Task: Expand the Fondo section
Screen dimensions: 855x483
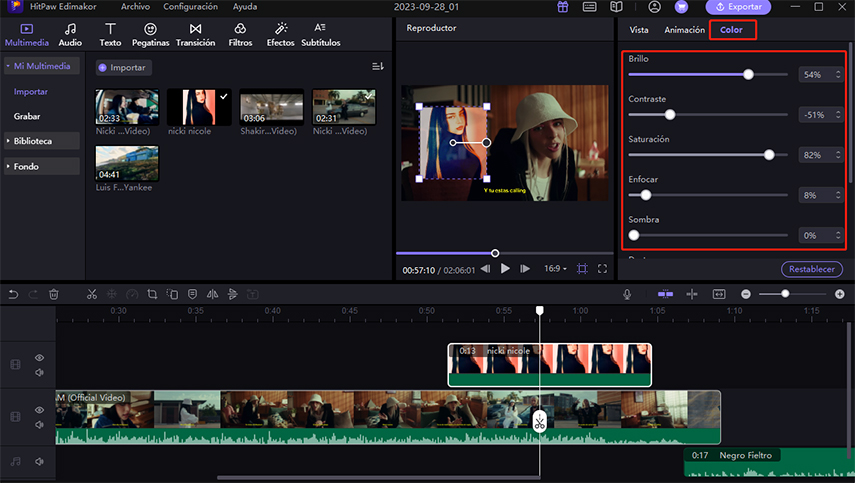Action: [x=42, y=166]
